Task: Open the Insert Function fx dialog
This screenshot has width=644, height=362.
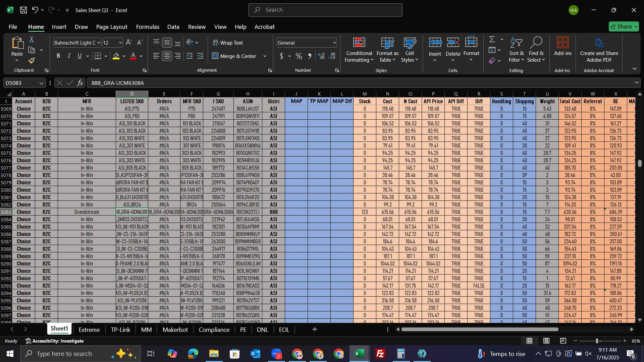Action: pyautogui.click(x=80, y=83)
